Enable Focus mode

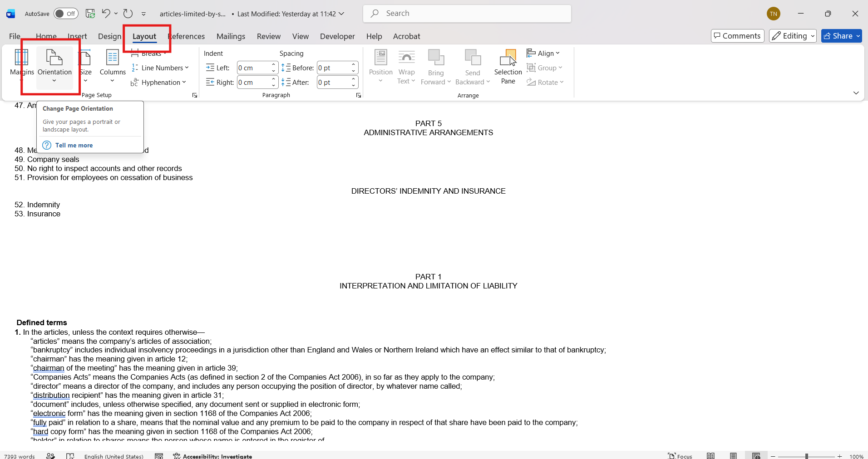click(680, 456)
